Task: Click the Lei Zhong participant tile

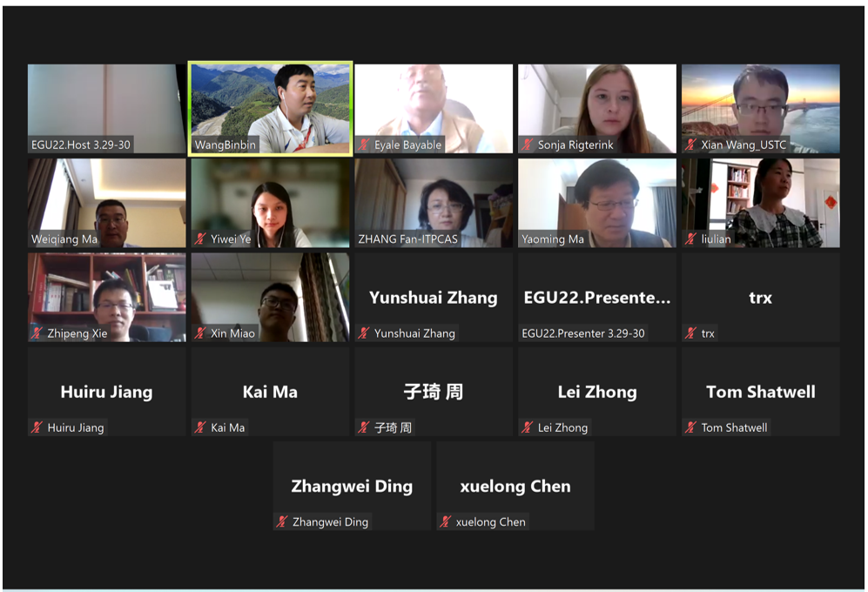Action: coord(596,392)
